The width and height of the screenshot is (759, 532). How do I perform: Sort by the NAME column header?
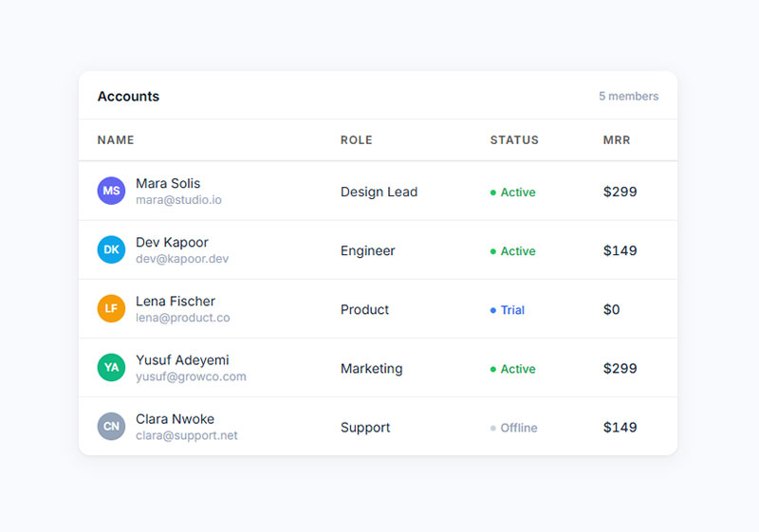click(x=116, y=140)
